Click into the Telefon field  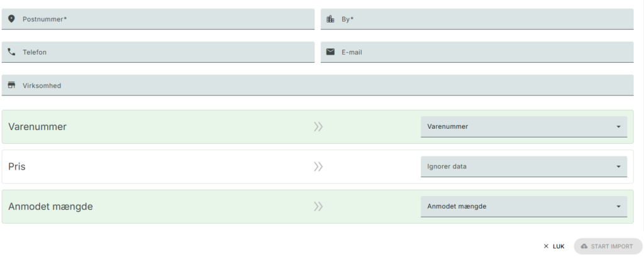coord(158,52)
